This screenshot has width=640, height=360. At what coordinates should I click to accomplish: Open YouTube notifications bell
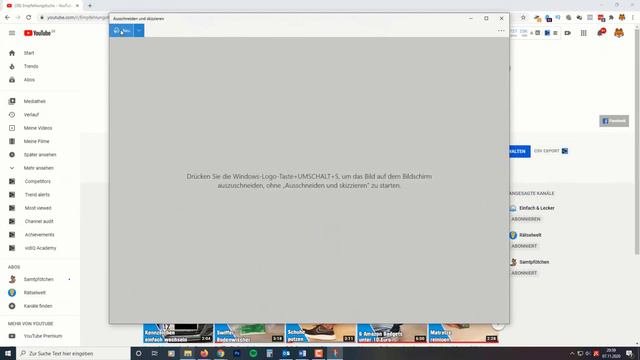(600, 33)
